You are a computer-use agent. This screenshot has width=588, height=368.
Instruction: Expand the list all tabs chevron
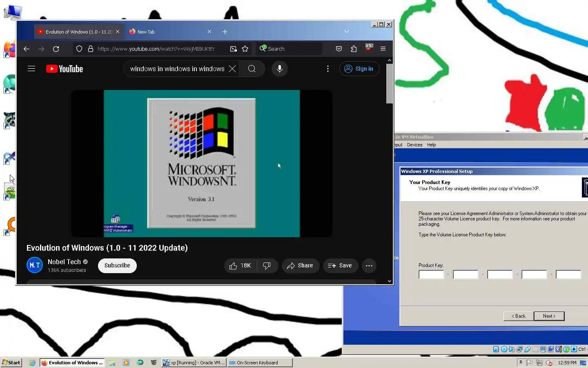pos(346,31)
